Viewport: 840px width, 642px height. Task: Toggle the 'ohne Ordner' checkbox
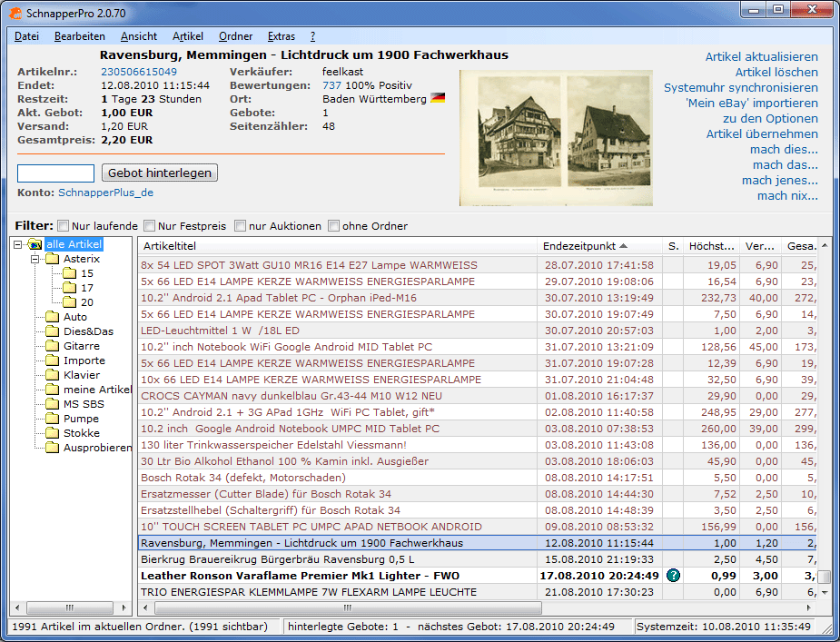333,226
